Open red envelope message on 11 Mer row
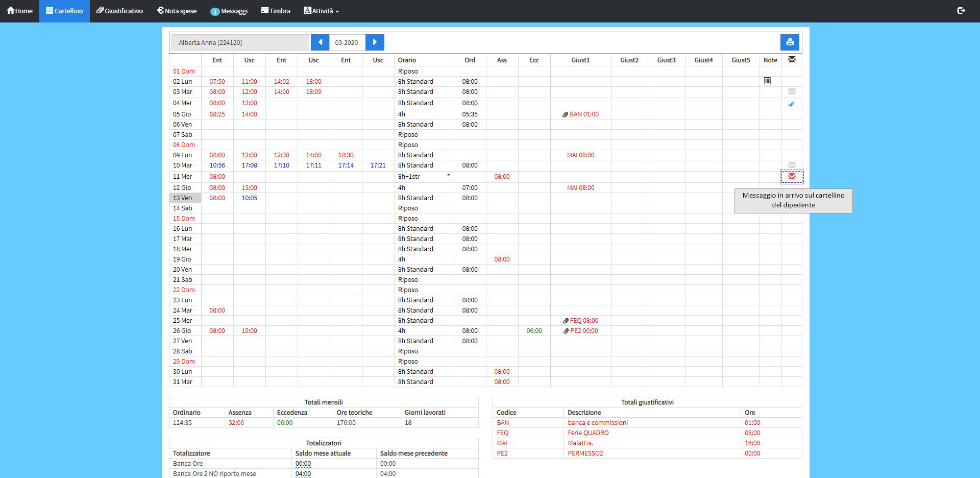This screenshot has height=478, width=980. tap(792, 176)
